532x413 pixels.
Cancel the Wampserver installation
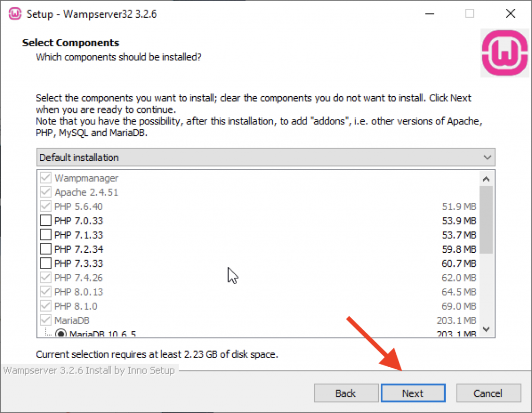(x=488, y=393)
